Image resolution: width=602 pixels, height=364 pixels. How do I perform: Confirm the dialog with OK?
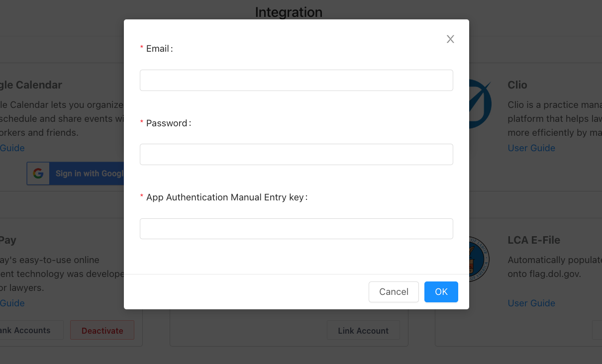pos(441,292)
